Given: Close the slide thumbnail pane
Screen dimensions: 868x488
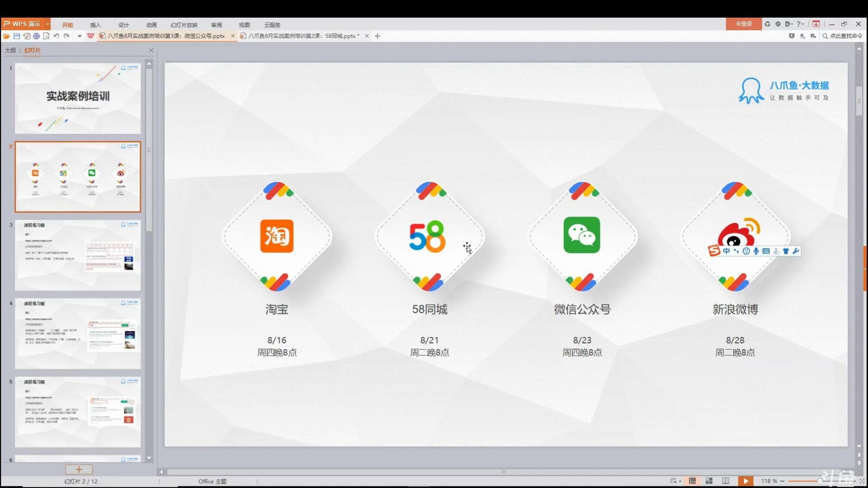Looking at the screenshot, I should [151, 51].
